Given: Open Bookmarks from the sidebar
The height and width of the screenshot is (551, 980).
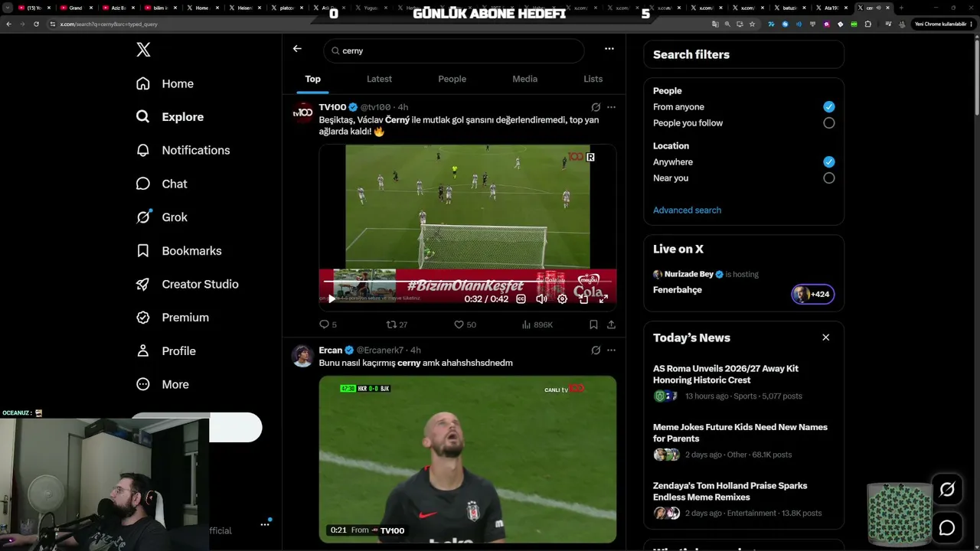Looking at the screenshot, I should pos(178,251).
